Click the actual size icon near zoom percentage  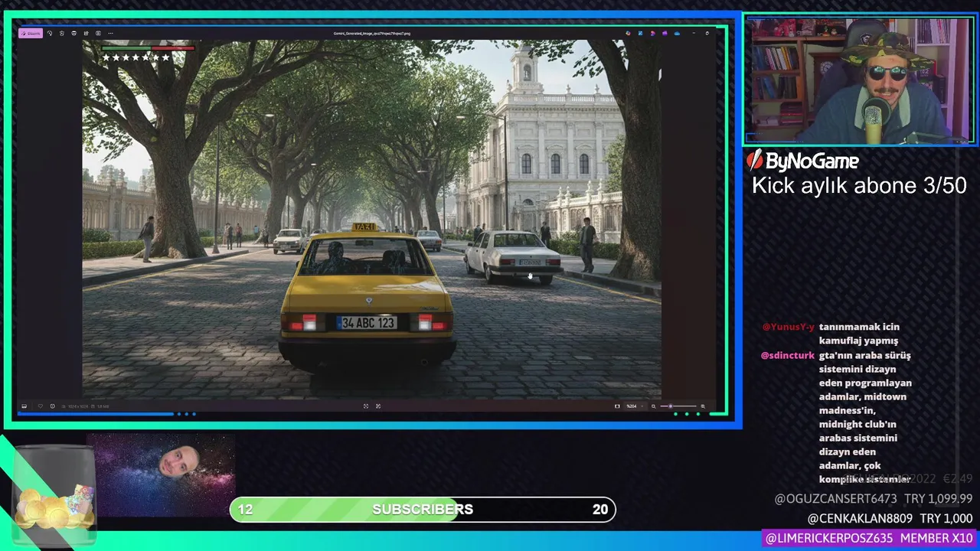pyautogui.click(x=617, y=406)
